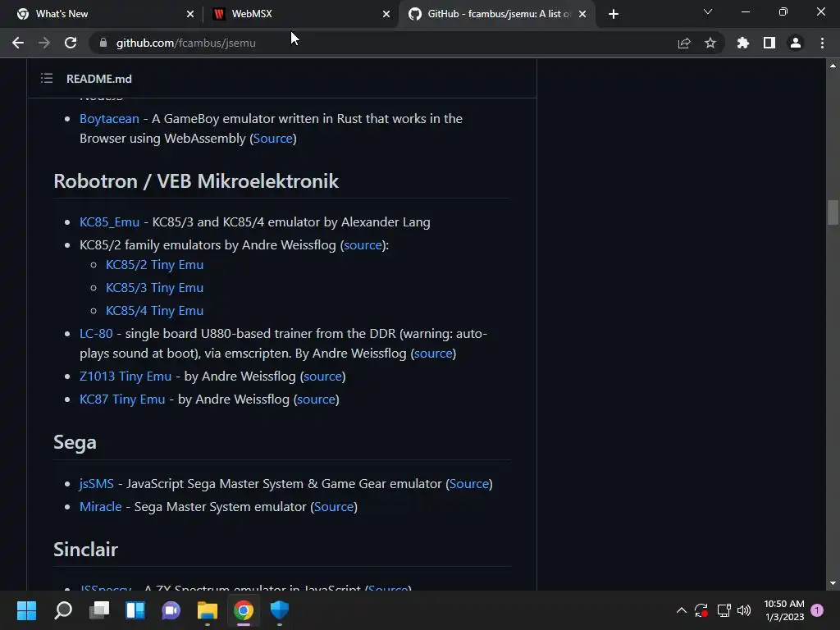Screen dimensions: 840x630
Task: Open the Z1013 source link
Action: [x=322, y=376]
